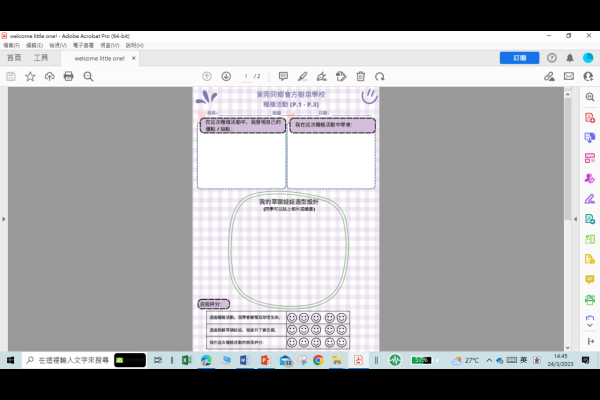Screen dimensions: 600x400
Task: Switch to the 工具 tab
Action: [x=41, y=59]
